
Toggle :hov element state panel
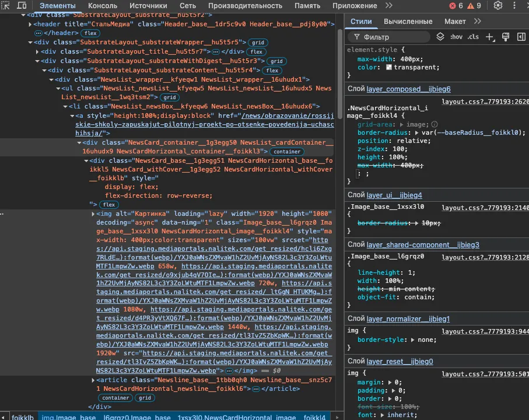click(456, 37)
